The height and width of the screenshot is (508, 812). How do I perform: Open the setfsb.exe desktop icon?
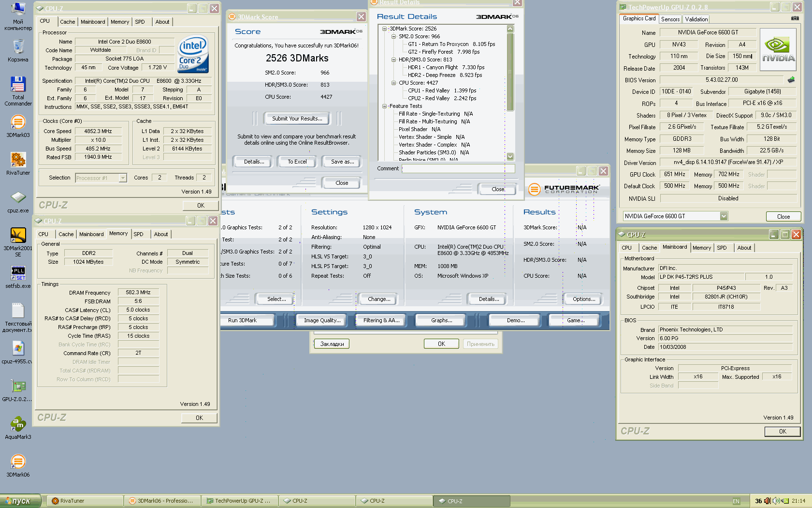(18, 277)
